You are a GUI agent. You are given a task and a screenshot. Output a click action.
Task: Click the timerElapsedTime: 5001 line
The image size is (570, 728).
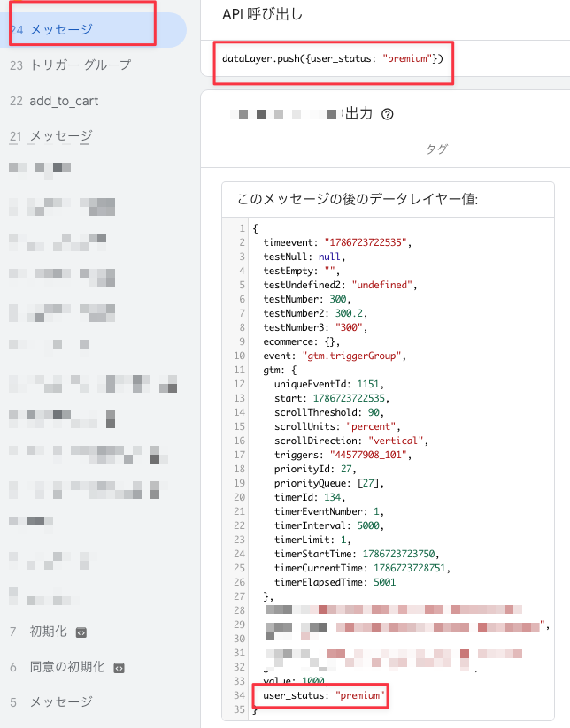pos(335,582)
